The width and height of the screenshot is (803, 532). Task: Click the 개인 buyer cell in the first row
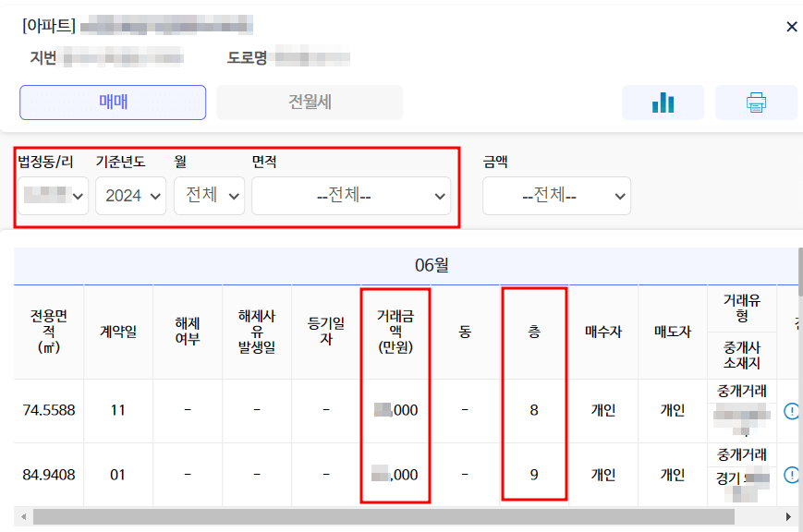pyautogui.click(x=604, y=409)
